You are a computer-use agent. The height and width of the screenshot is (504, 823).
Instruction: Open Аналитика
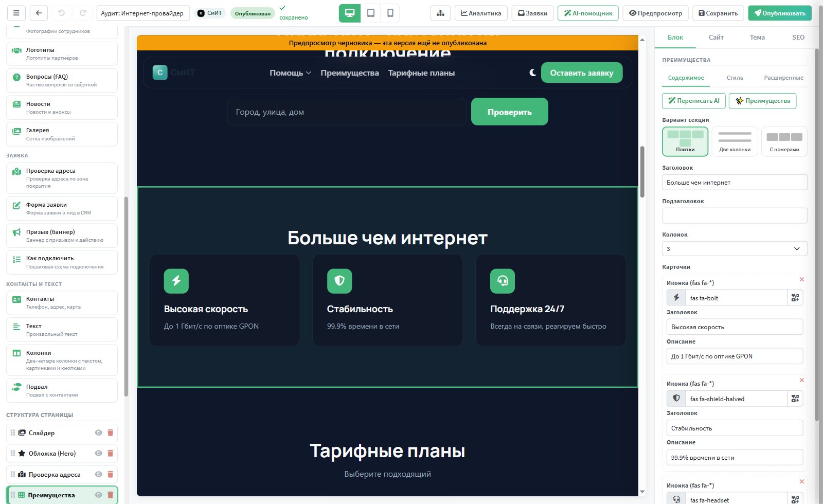[x=481, y=13]
